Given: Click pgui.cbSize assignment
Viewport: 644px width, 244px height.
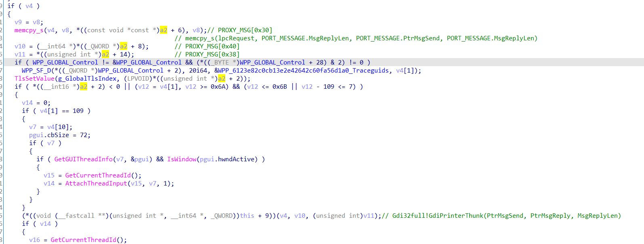Looking at the screenshot, I should [60, 135].
